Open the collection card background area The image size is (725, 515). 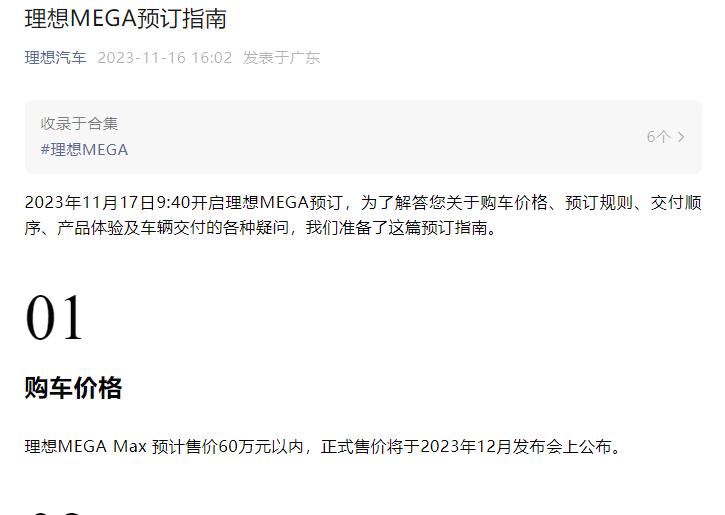click(363, 137)
